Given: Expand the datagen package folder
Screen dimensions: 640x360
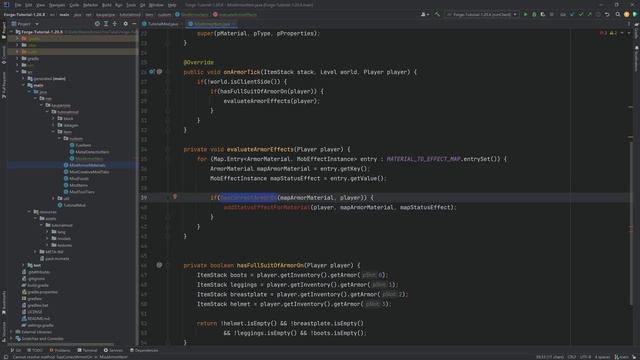Looking at the screenshot, I should tap(53, 125).
